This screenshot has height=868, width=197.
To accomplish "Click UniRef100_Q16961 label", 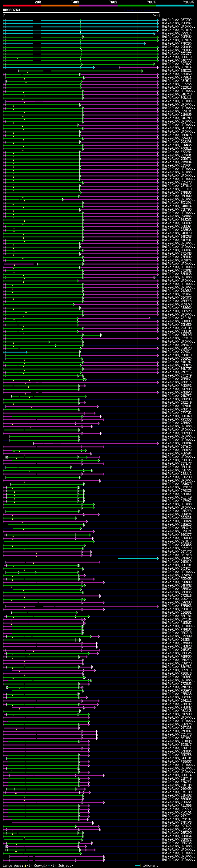I will (177, 612).
